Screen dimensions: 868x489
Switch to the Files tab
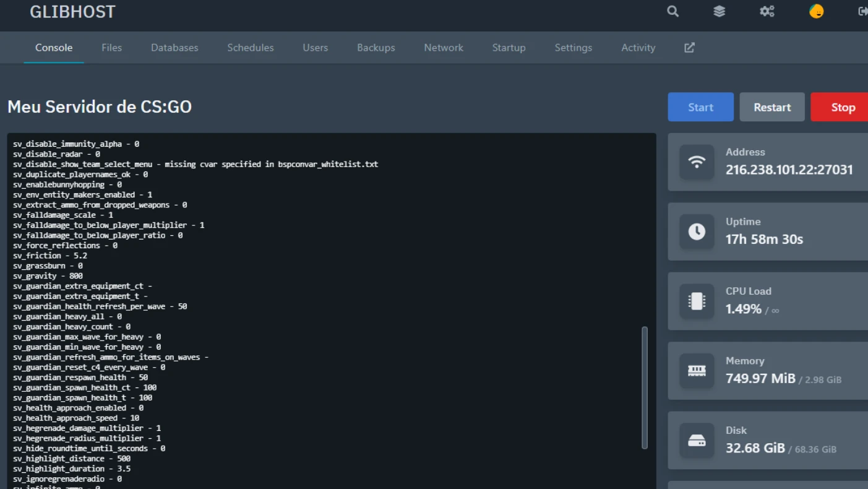[x=111, y=48]
